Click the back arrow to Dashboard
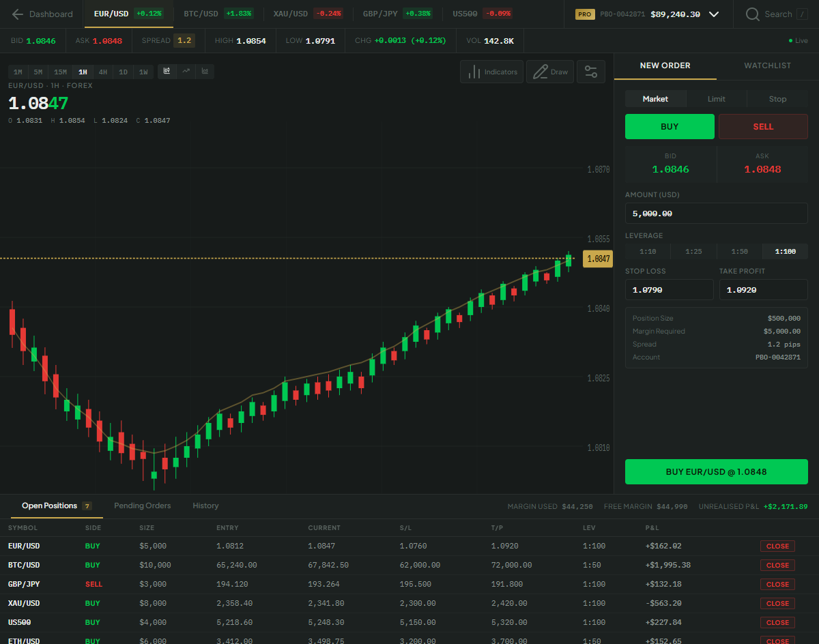The height and width of the screenshot is (644, 819). 17,14
